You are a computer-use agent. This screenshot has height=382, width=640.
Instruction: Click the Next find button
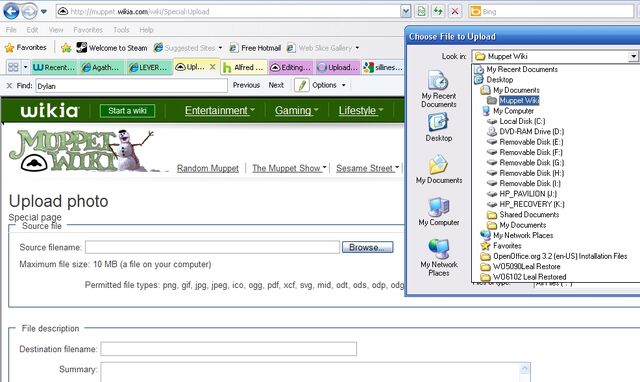pos(276,85)
